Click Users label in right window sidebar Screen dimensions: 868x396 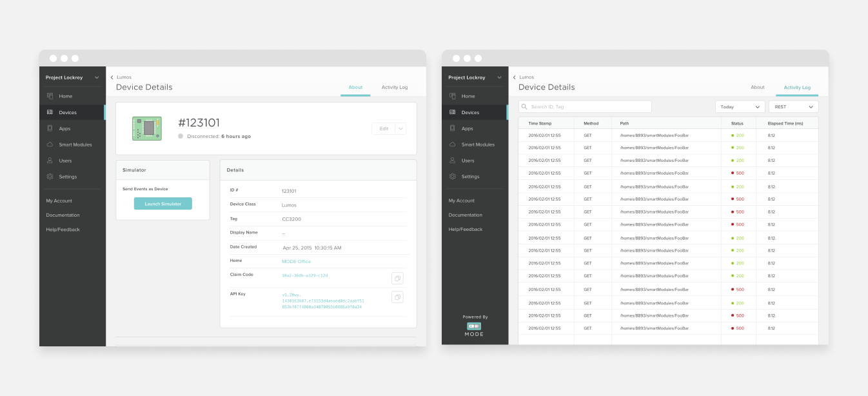468,161
